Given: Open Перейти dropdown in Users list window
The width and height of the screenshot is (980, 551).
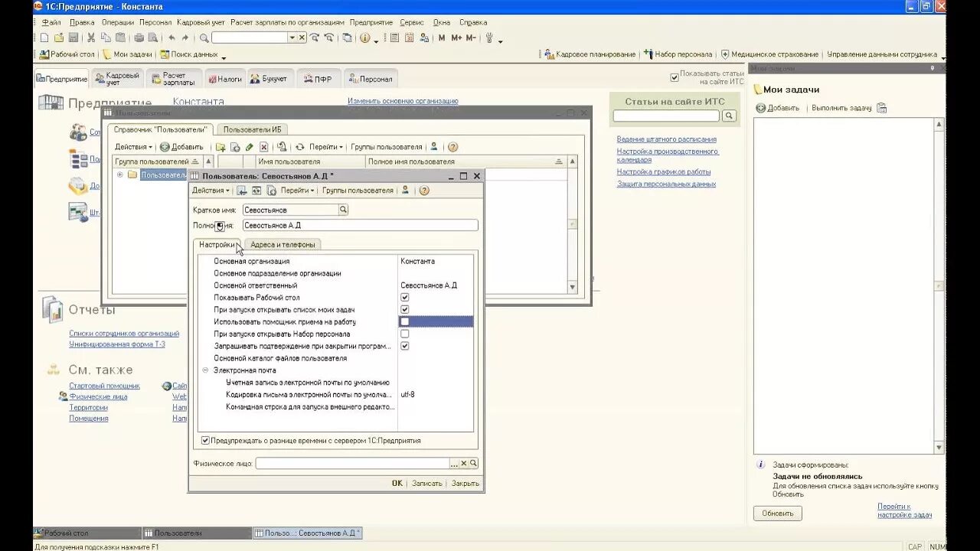Looking at the screenshot, I should 326,147.
